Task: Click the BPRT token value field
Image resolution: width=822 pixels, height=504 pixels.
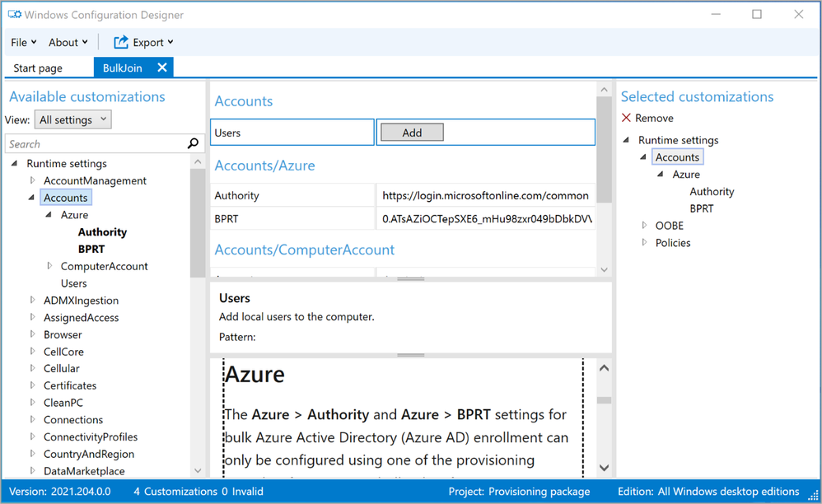Action: coord(485,218)
